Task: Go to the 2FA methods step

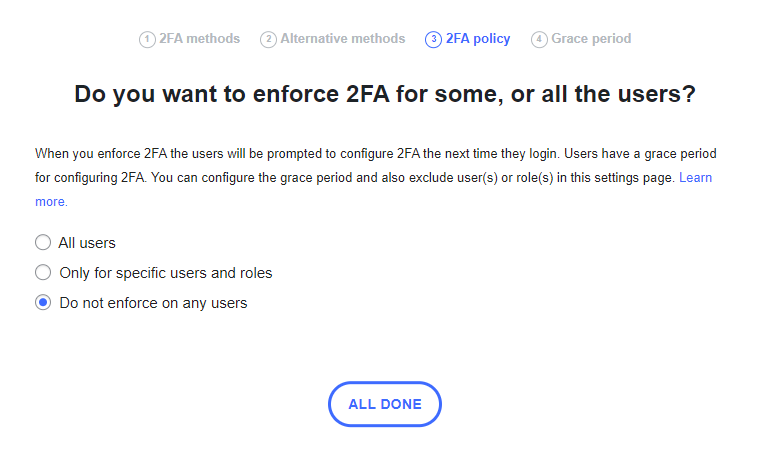Action: click(x=199, y=39)
